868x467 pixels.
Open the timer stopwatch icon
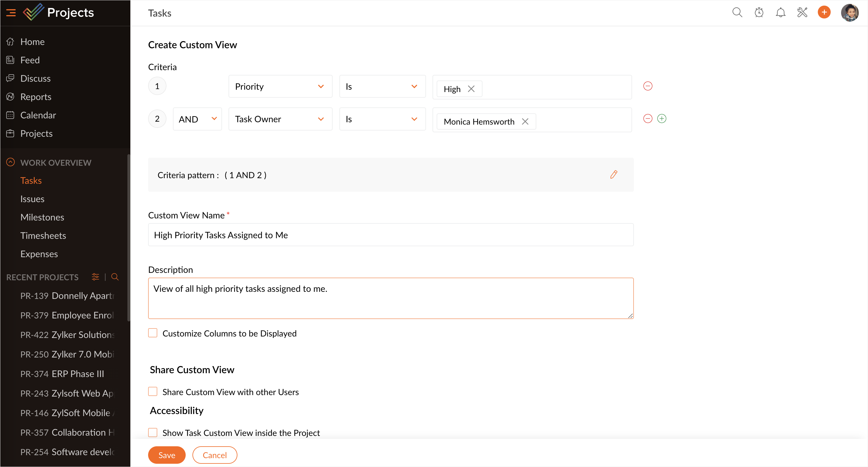coord(759,12)
